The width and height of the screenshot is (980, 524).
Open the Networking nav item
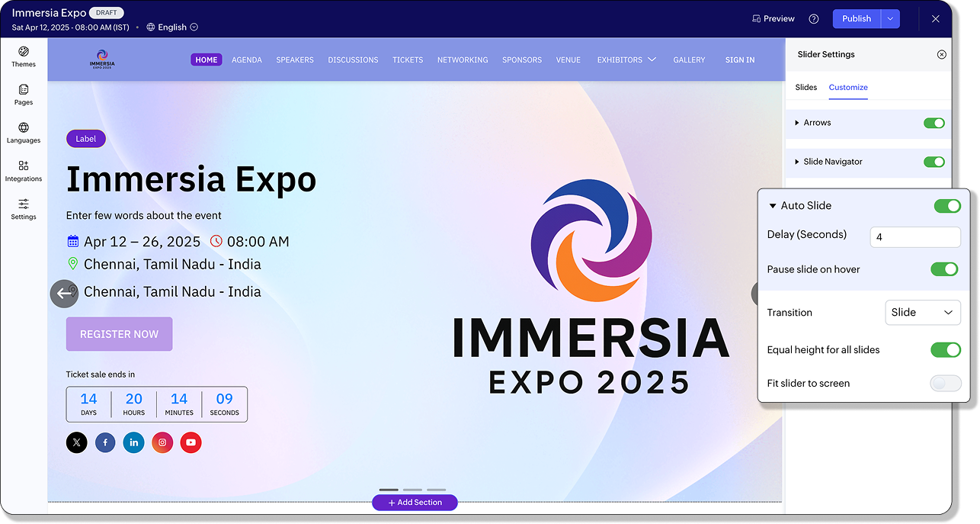[x=463, y=59]
